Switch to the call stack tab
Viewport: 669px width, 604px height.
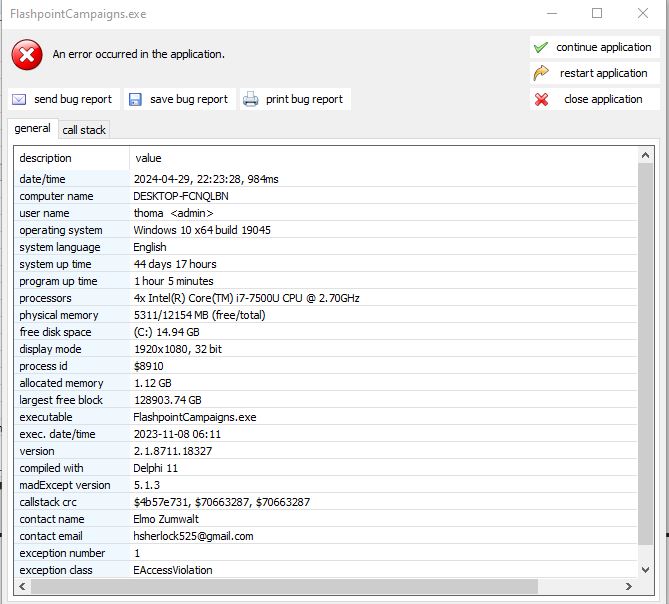pos(84,130)
